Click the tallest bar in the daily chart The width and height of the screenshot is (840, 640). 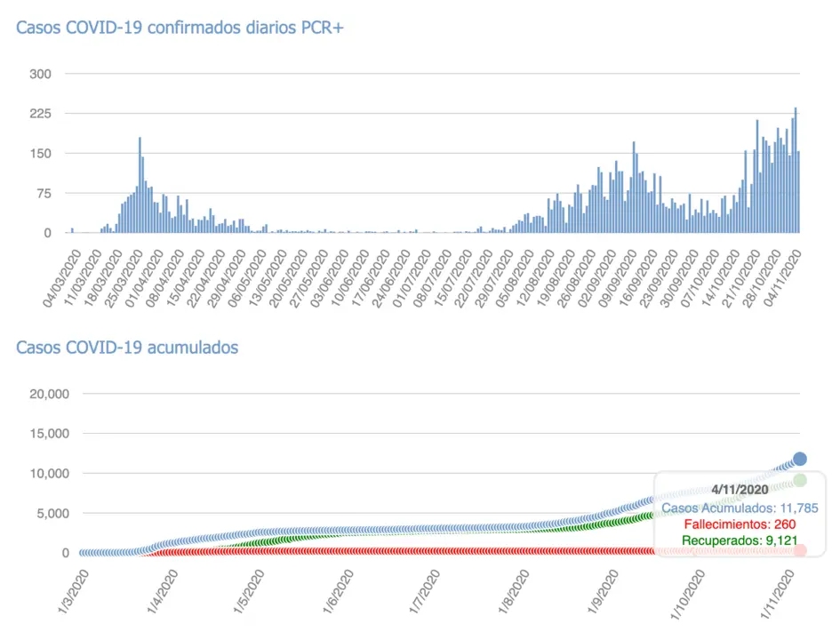coord(796,171)
